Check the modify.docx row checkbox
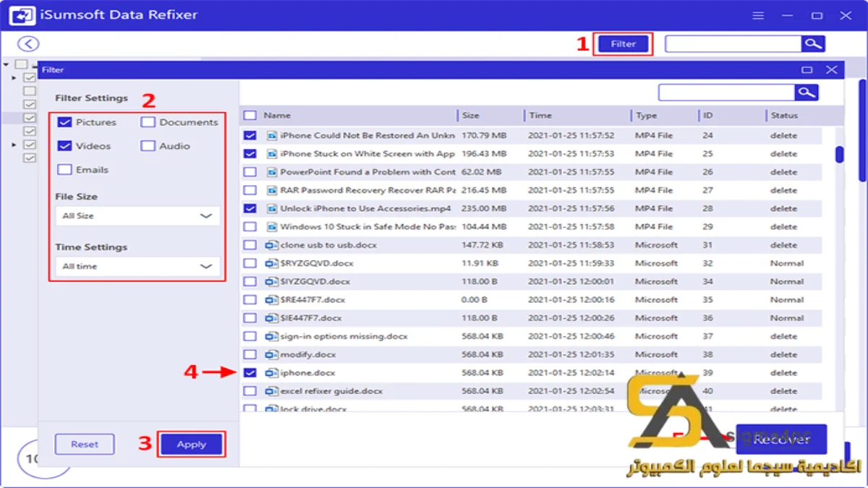 tap(250, 354)
